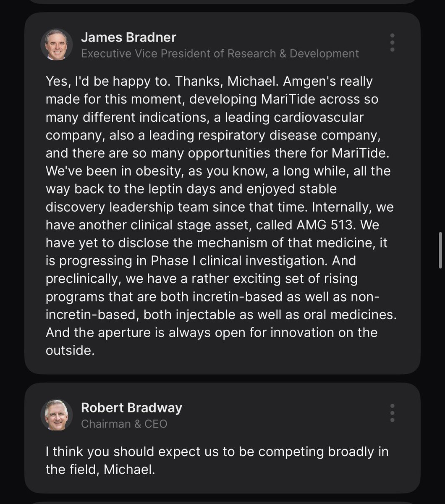Select James Bradner's transcript paragraph

[x=221, y=215]
